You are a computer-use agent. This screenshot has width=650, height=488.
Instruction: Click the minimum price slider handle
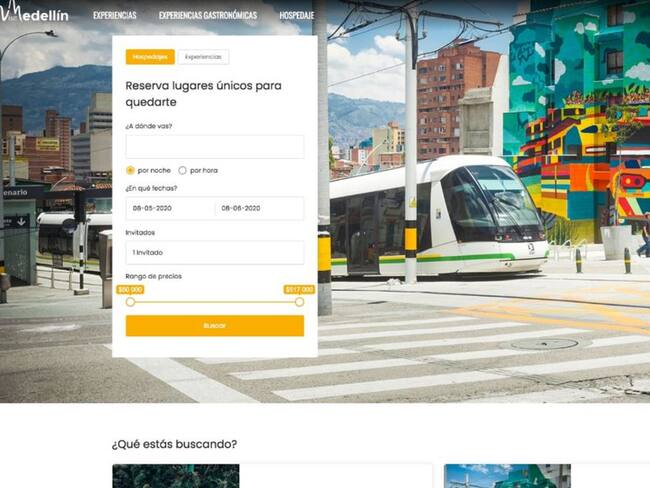[130, 302]
